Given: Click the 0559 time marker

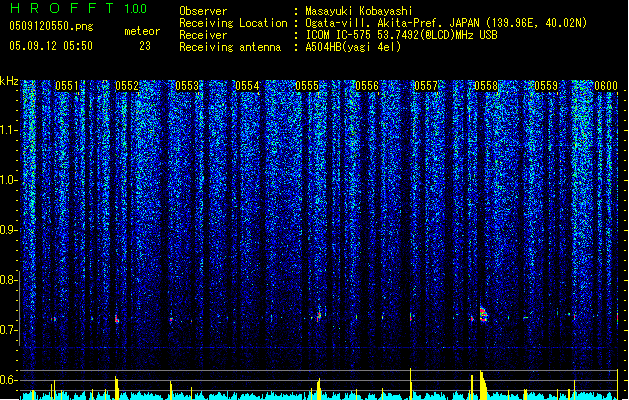Looking at the screenshot, I should [x=546, y=86].
